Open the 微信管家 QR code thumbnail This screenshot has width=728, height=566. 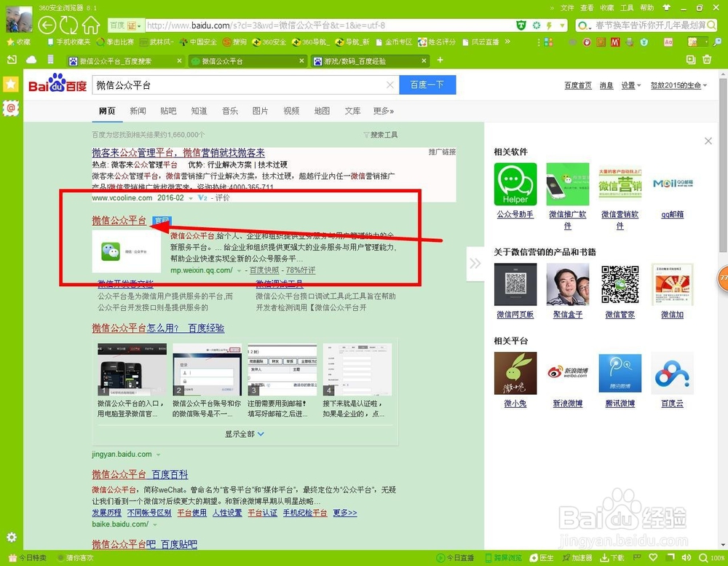[620, 284]
